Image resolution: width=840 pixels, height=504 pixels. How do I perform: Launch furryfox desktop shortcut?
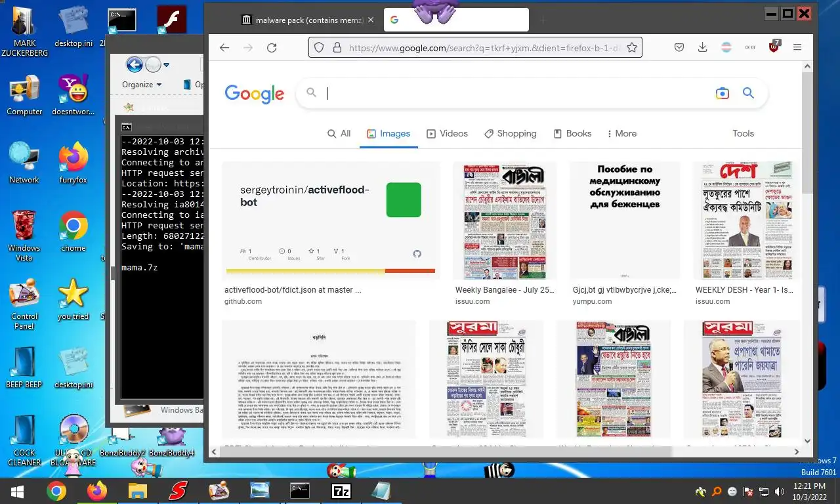tap(73, 163)
